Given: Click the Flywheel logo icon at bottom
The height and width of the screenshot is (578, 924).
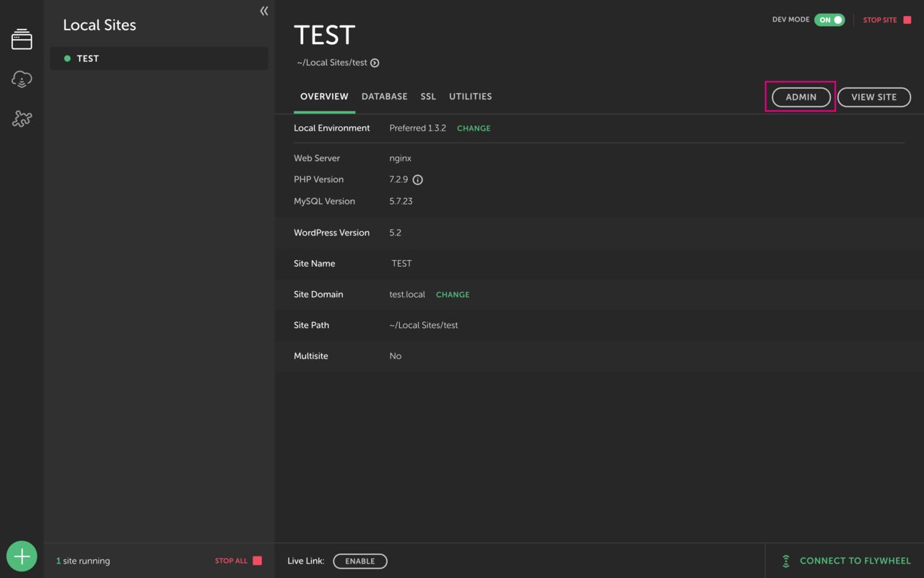Looking at the screenshot, I should [x=786, y=561].
